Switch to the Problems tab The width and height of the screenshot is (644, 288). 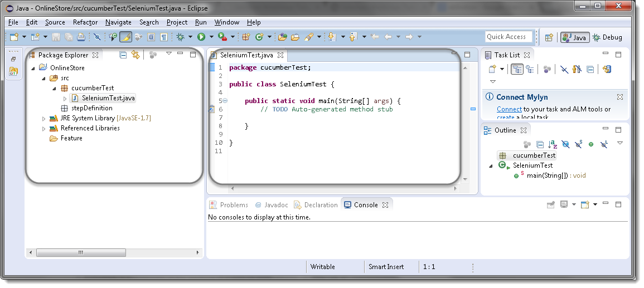(x=229, y=204)
